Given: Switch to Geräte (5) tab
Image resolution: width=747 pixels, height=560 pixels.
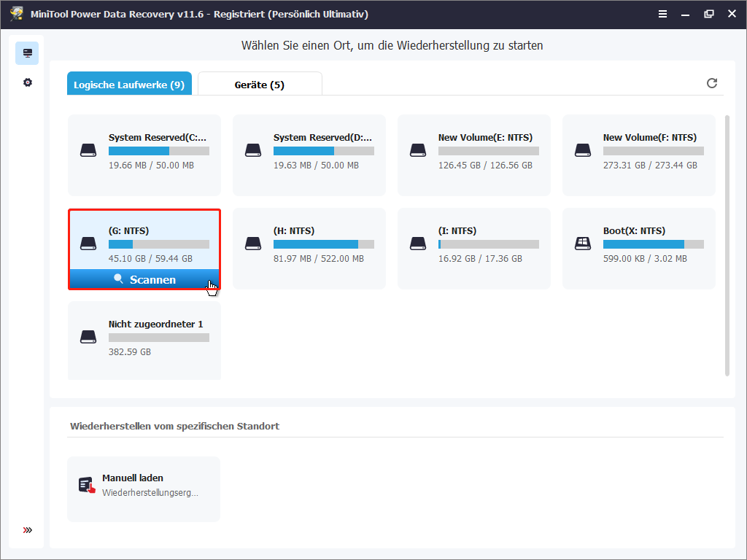Looking at the screenshot, I should [x=260, y=84].
